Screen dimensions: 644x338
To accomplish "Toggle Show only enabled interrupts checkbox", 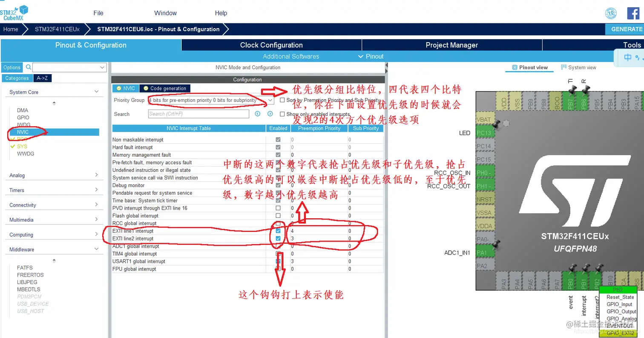I will 282,114.
